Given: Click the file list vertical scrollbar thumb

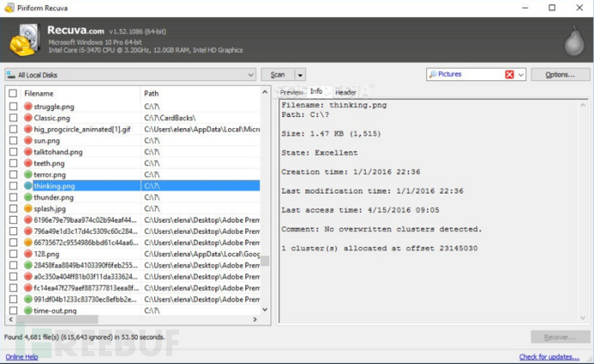Looking at the screenshot, I should (265, 261).
